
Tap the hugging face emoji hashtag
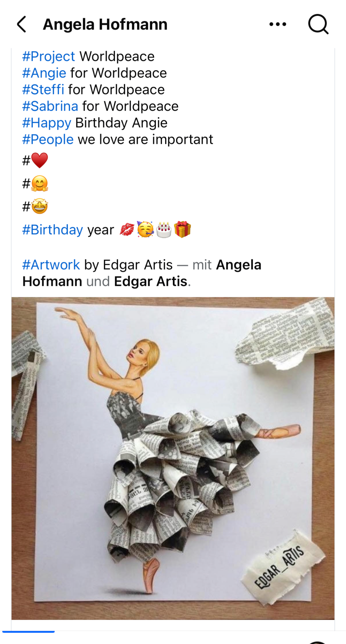pos(35,184)
